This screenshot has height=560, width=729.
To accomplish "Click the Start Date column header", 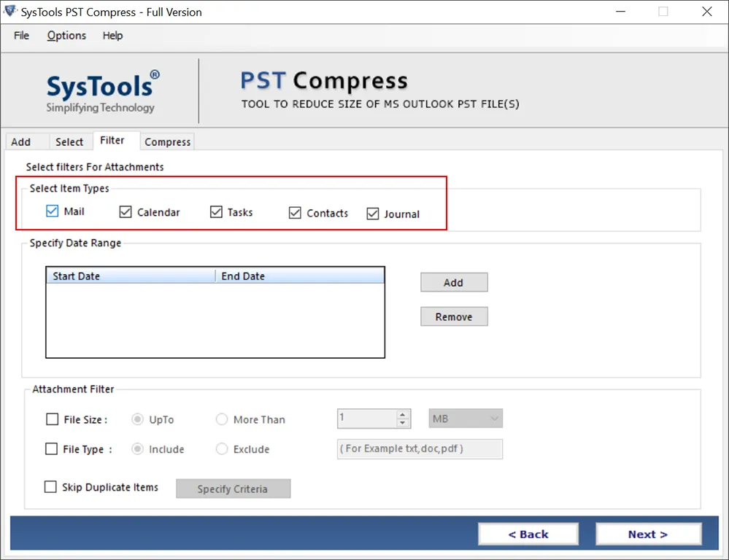I will coord(131,276).
